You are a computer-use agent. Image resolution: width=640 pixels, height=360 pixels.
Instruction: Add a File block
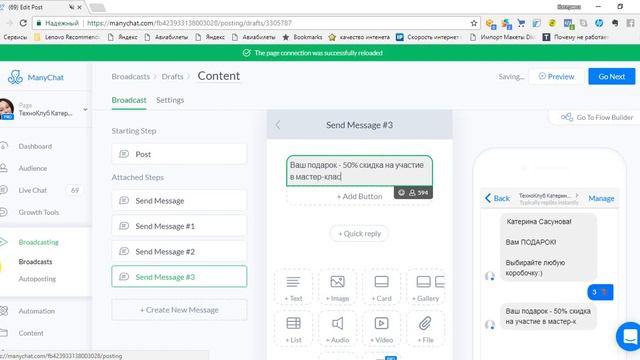[426, 329]
